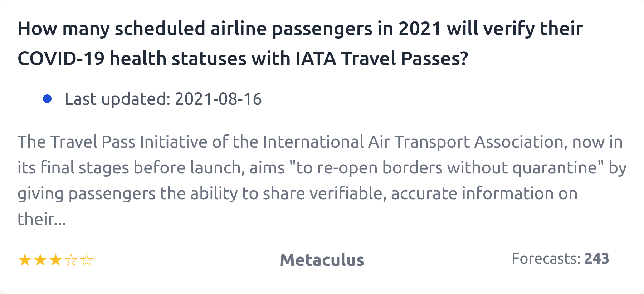Click the first filled gold star
The height and width of the screenshot is (294, 644).
[25, 260]
